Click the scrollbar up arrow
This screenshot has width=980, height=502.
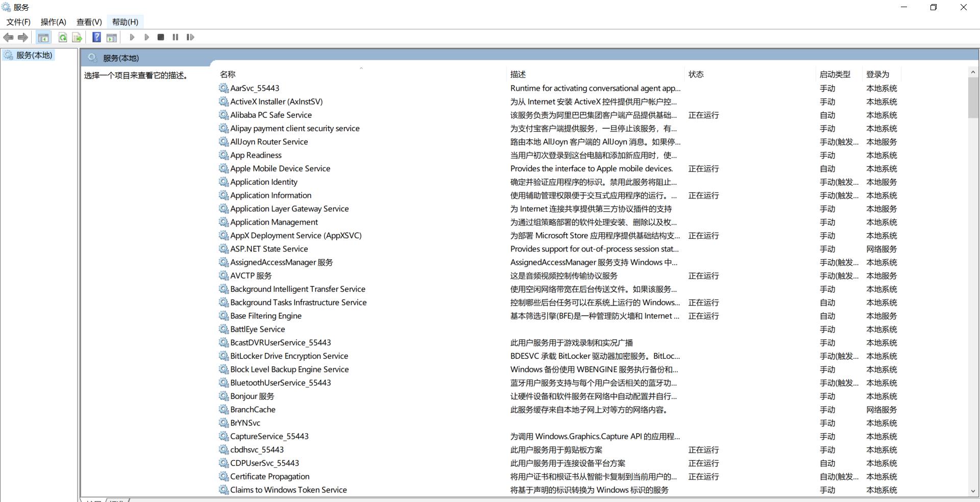pyautogui.click(x=973, y=72)
